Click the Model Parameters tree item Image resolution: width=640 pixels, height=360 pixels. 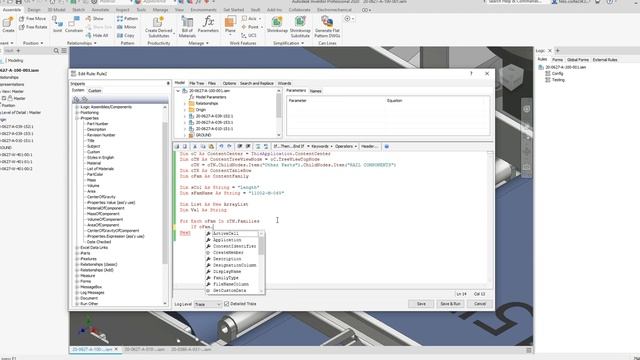[211, 97]
